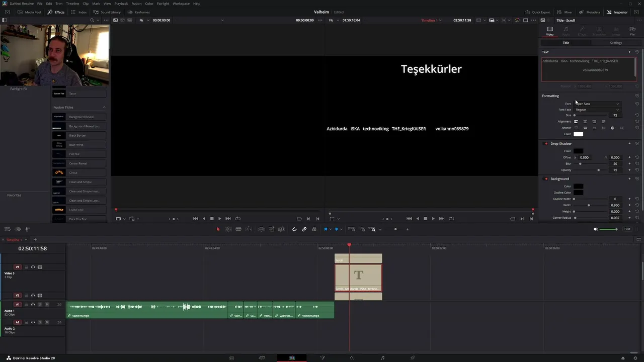
Task: Open the Workspace menu
Action: point(181,4)
